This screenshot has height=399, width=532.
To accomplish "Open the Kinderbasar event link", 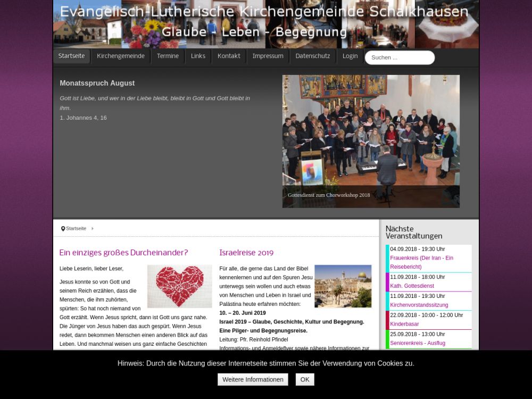I will click(404, 324).
